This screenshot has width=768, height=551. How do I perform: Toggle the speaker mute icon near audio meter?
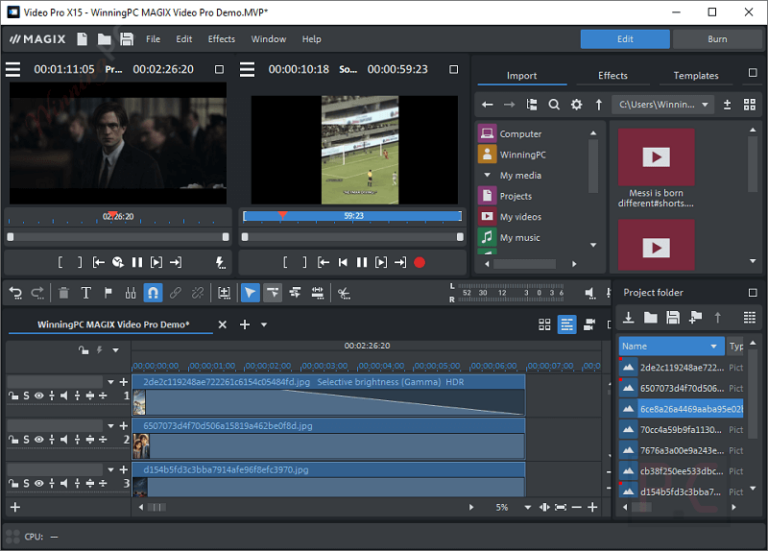(590, 293)
